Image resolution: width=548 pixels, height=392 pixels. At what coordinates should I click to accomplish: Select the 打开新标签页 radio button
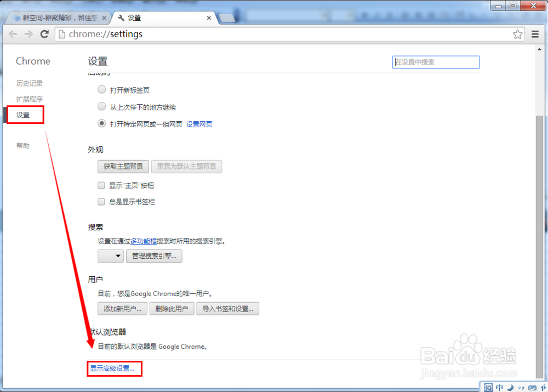click(x=101, y=89)
